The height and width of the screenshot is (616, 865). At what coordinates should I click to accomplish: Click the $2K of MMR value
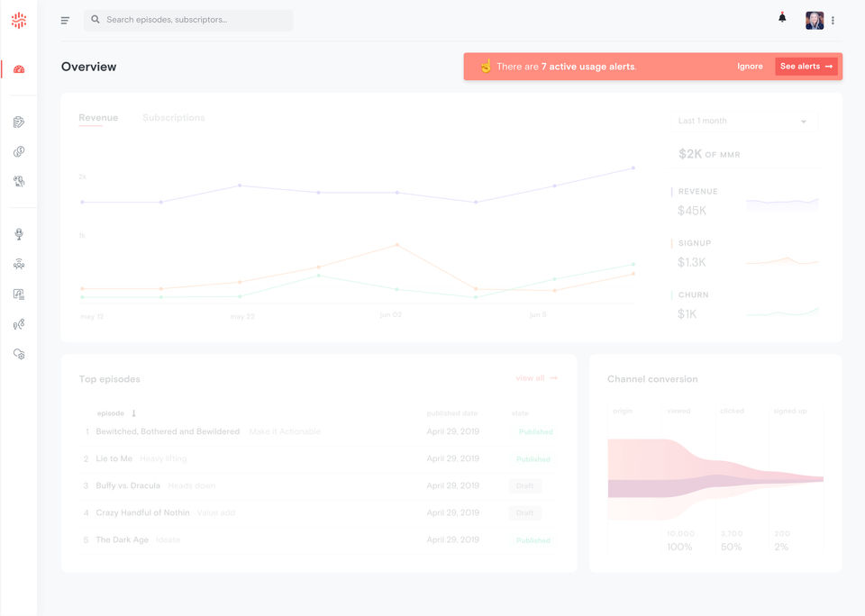[x=709, y=154]
